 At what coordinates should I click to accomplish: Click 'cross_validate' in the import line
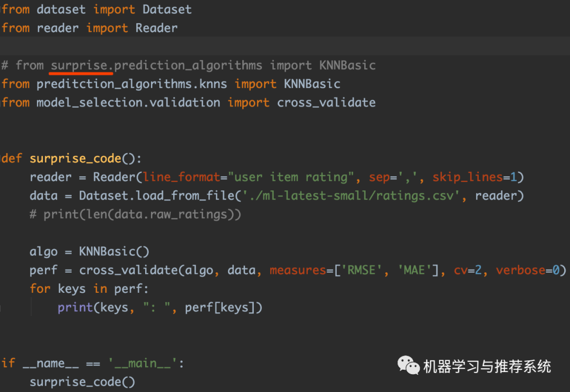[x=326, y=103]
